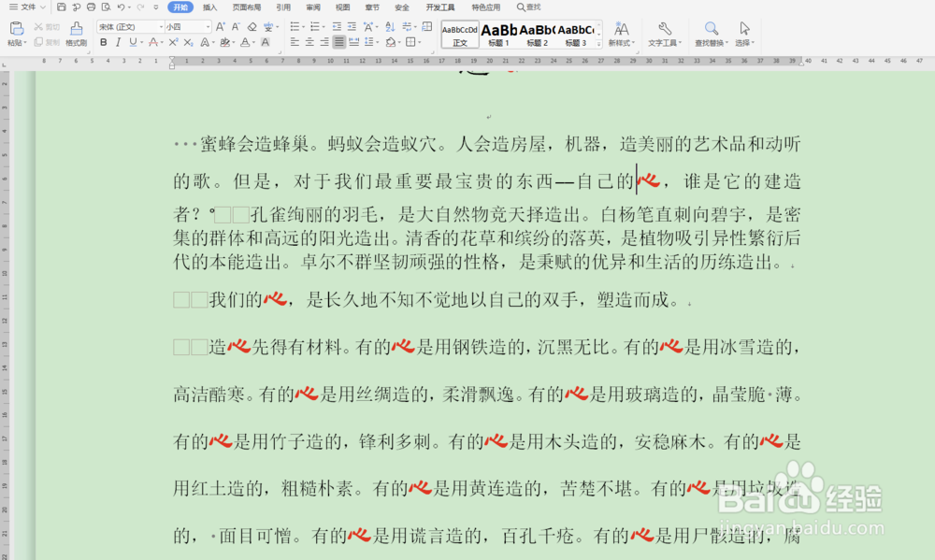935x560 pixels.
Task: Apply italic formatting
Action: 117,43
